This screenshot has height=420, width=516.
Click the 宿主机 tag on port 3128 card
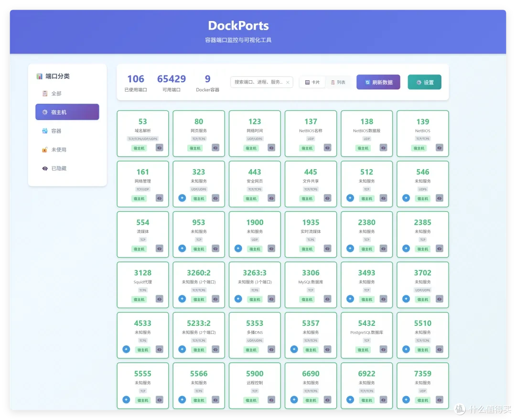[139, 299]
